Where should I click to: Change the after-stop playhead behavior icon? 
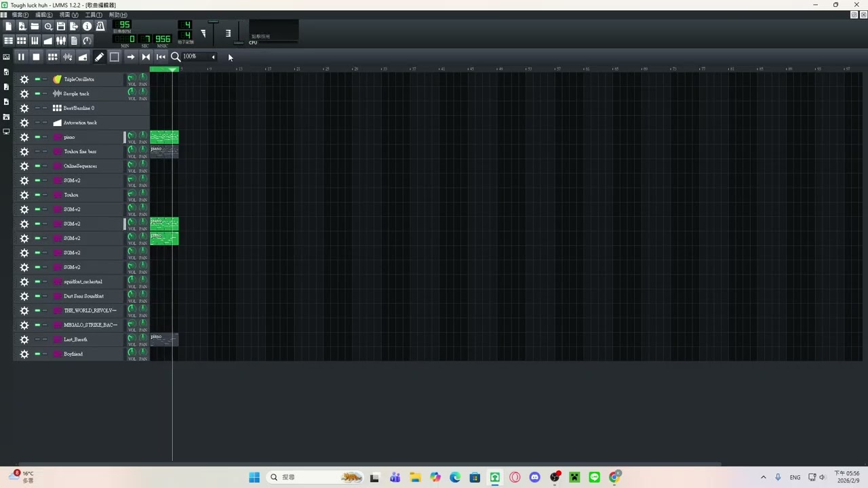point(161,57)
